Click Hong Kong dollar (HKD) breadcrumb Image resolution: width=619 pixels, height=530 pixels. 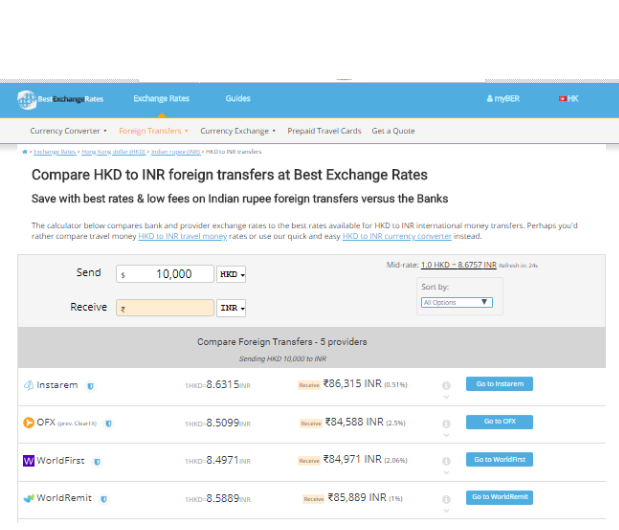[114, 152]
